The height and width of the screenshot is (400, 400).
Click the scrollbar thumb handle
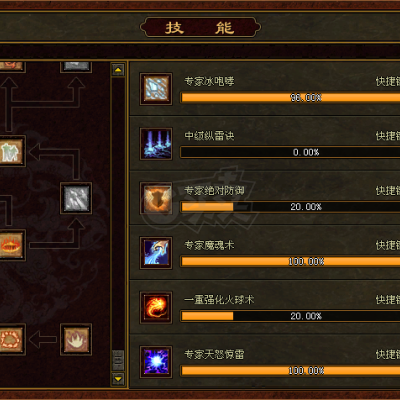coord(118,360)
